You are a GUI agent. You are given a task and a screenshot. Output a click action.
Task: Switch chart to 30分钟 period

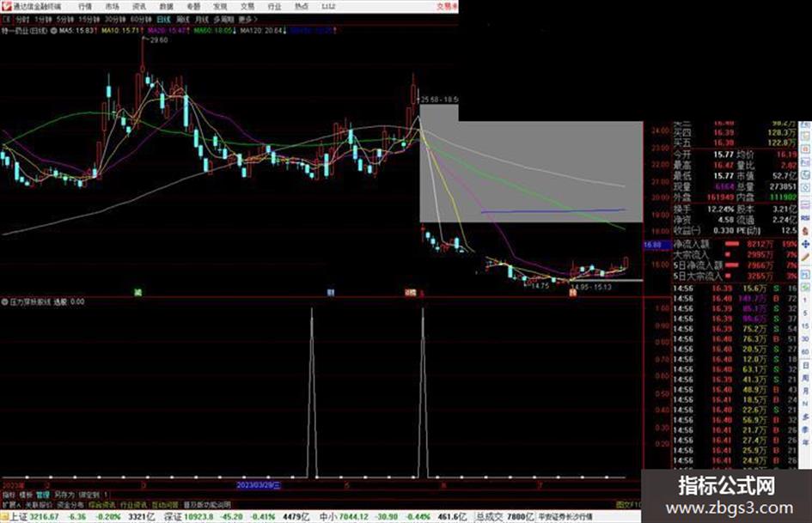[x=114, y=19]
